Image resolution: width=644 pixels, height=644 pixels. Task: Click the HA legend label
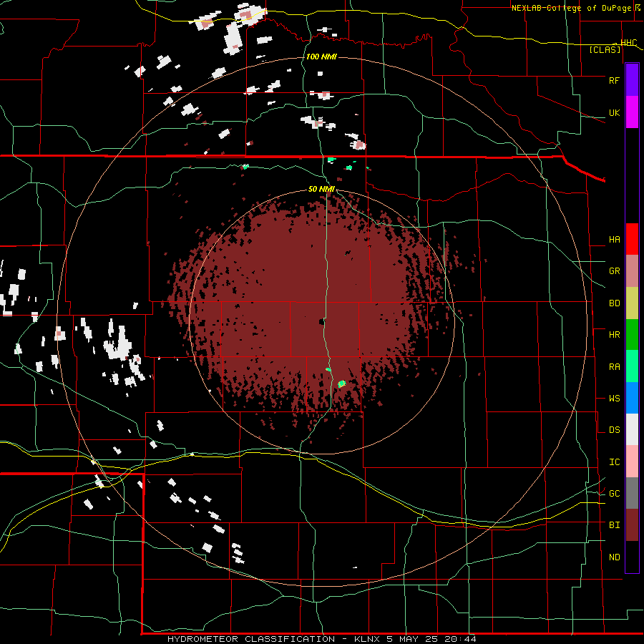pyautogui.click(x=614, y=239)
